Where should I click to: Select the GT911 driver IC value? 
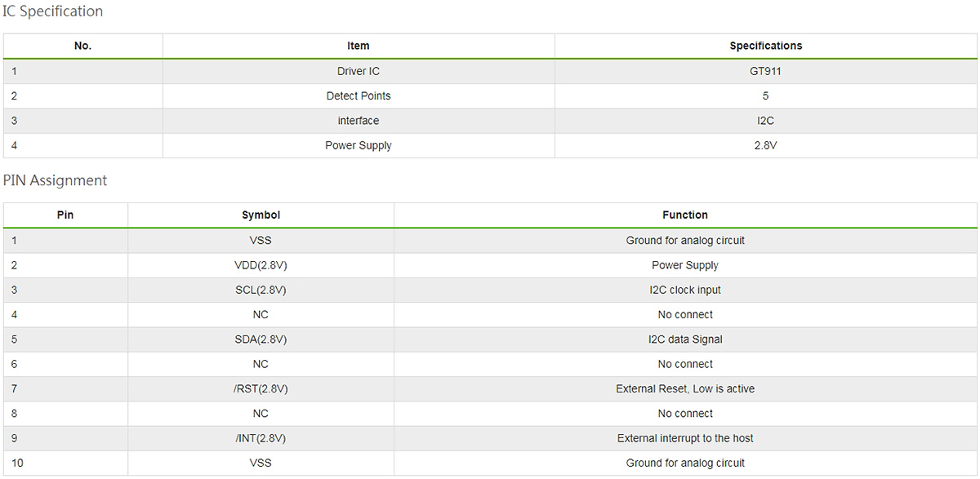click(765, 71)
